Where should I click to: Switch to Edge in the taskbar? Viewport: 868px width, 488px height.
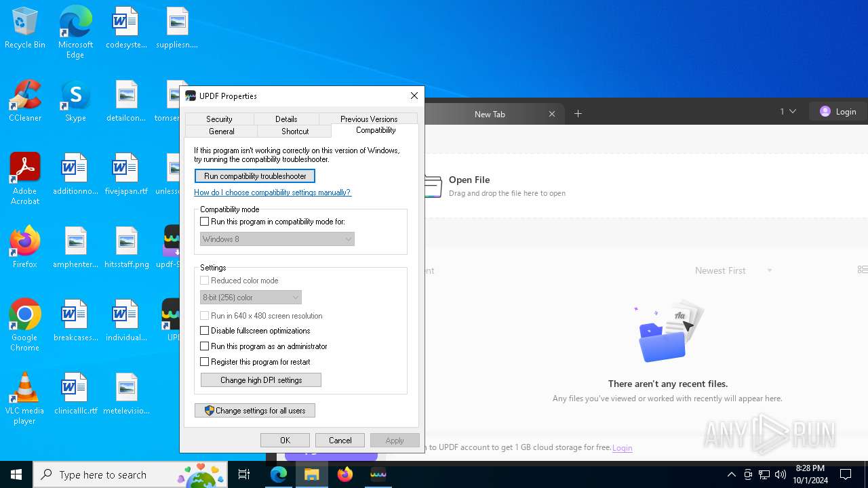(279, 474)
